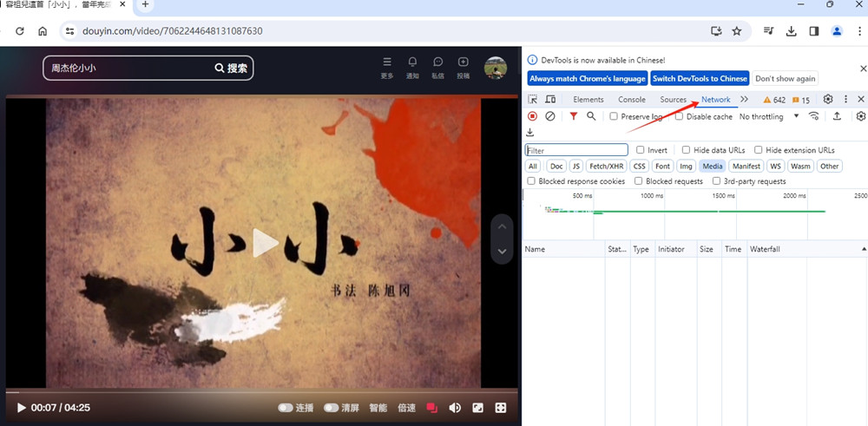Click export HAR download icon
This screenshot has height=426, width=868.
click(x=529, y=132)
